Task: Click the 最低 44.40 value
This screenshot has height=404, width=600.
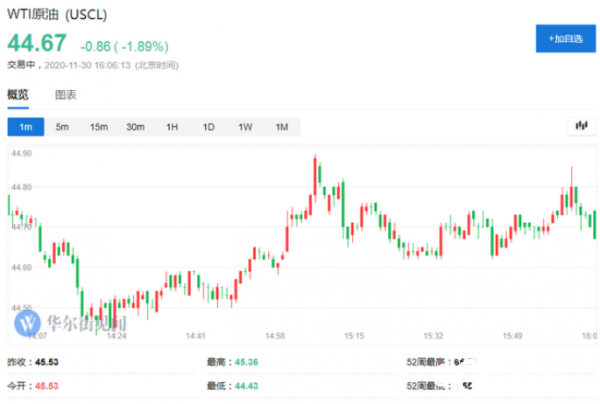Action: click(x=249, y=384)
